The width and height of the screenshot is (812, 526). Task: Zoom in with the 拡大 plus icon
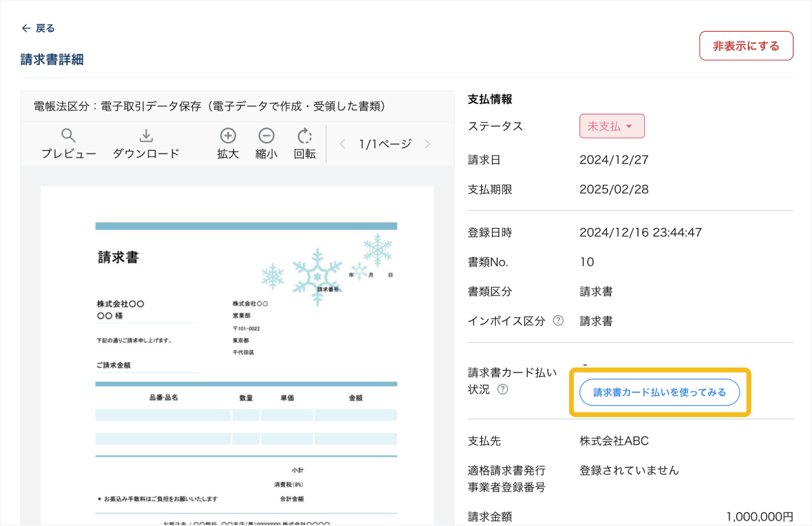tap(228, 137)
